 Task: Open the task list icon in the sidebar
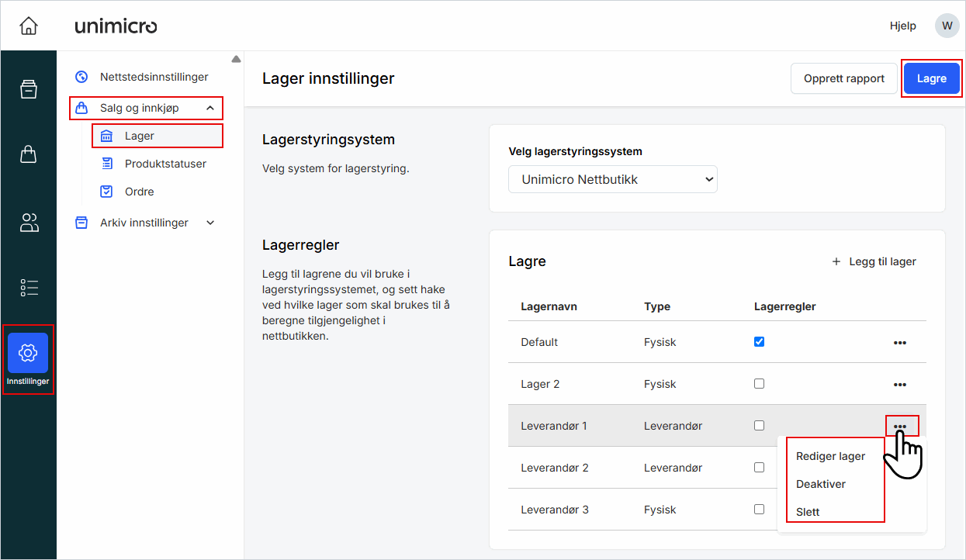coord(28,288)
